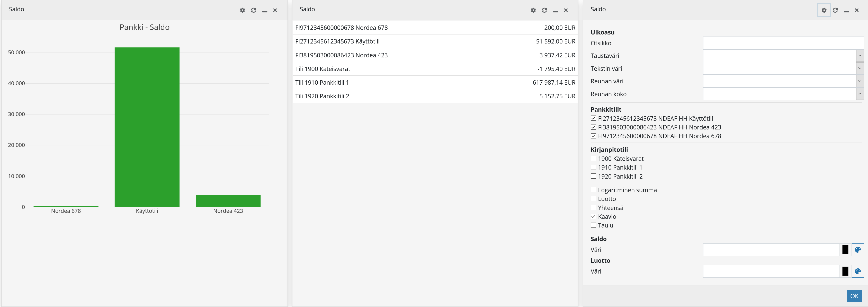Open the Tekstin väri dropdown
This screenshot has width=868, height=307.
tap(860, 69)
